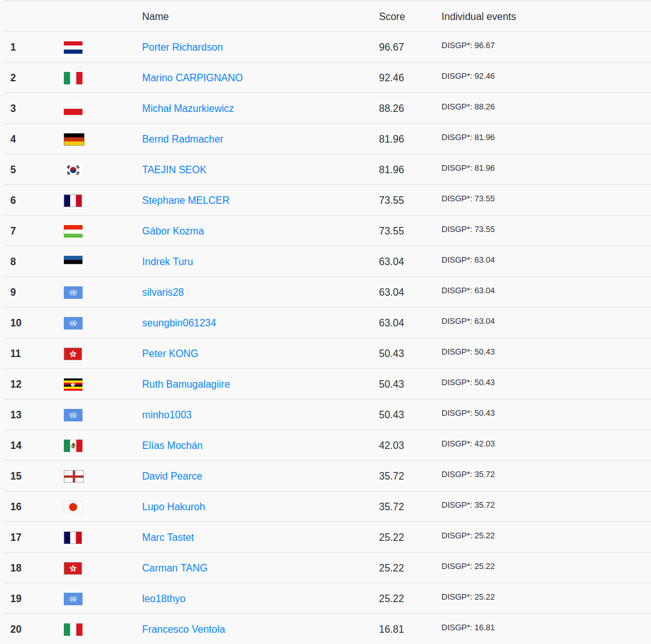Open Porter Richardson's profile link

[x=182, y=48]
